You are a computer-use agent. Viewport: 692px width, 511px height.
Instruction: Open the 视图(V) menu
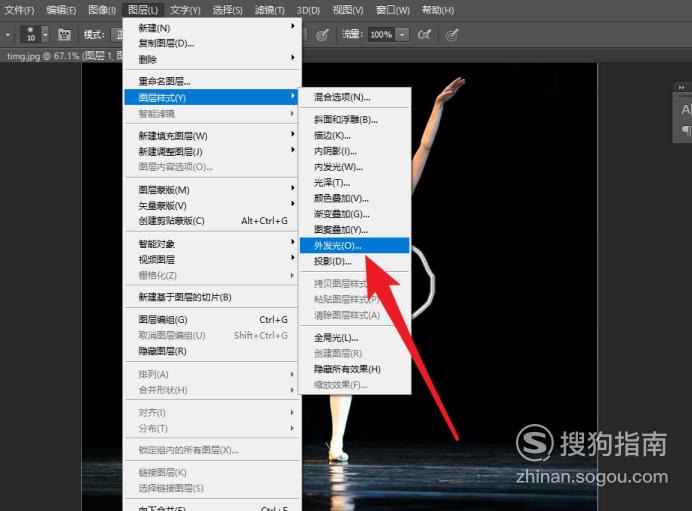click(x=348, y=10)
